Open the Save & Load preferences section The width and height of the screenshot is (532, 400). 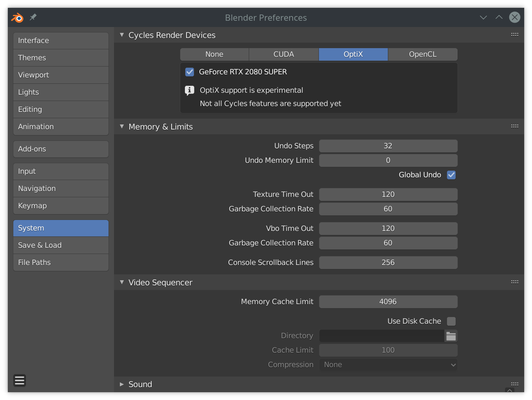(x=61, y=245)
